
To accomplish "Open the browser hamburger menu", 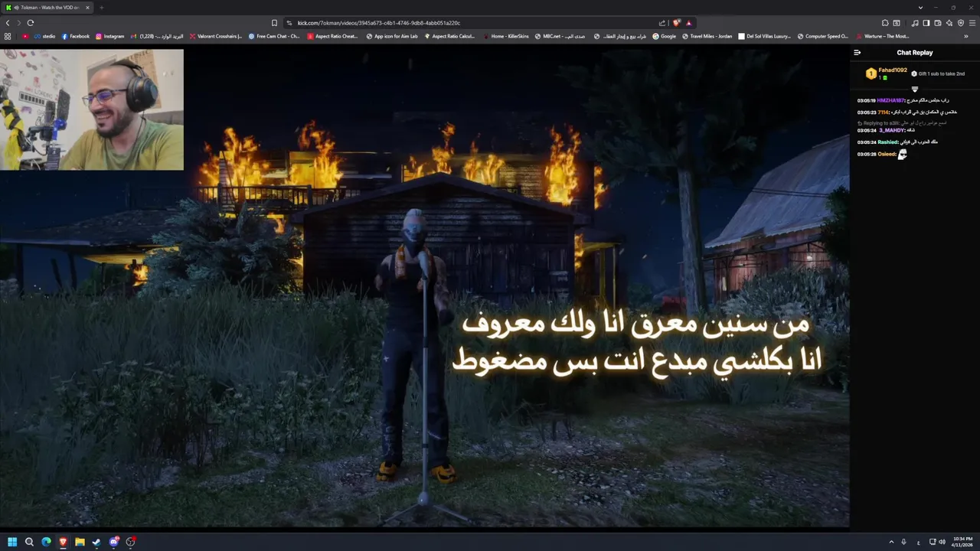I will coord(972,23).
